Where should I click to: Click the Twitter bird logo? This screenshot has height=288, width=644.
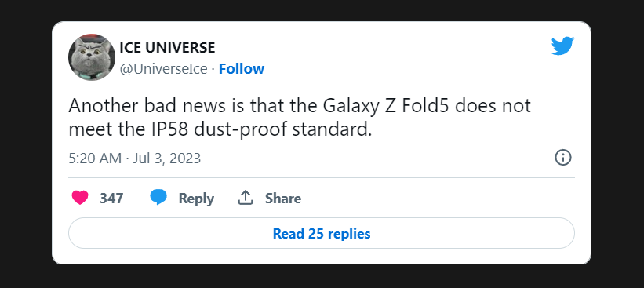(562, 46)
